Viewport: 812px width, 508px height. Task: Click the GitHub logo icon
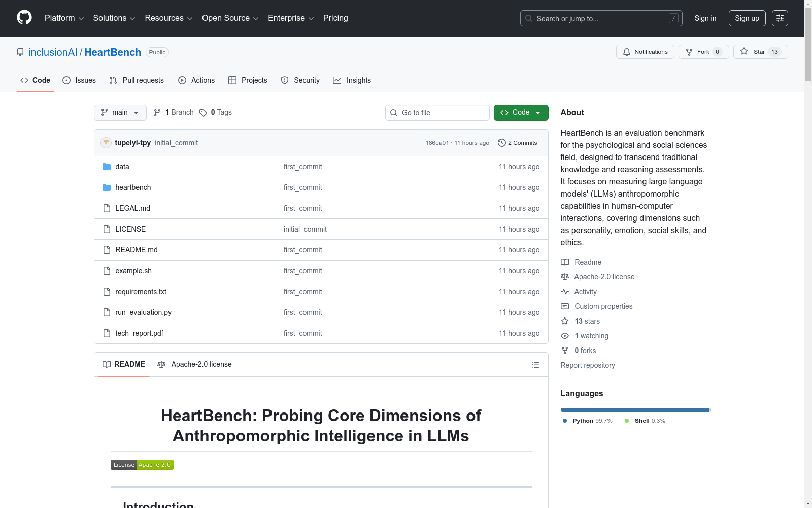[24, 18]
